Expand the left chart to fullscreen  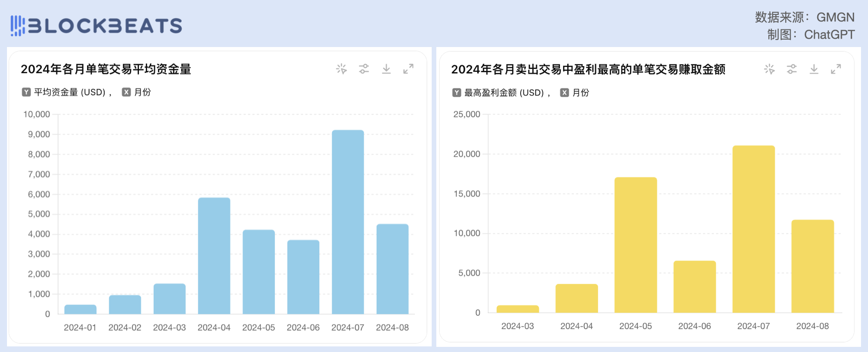408,69
